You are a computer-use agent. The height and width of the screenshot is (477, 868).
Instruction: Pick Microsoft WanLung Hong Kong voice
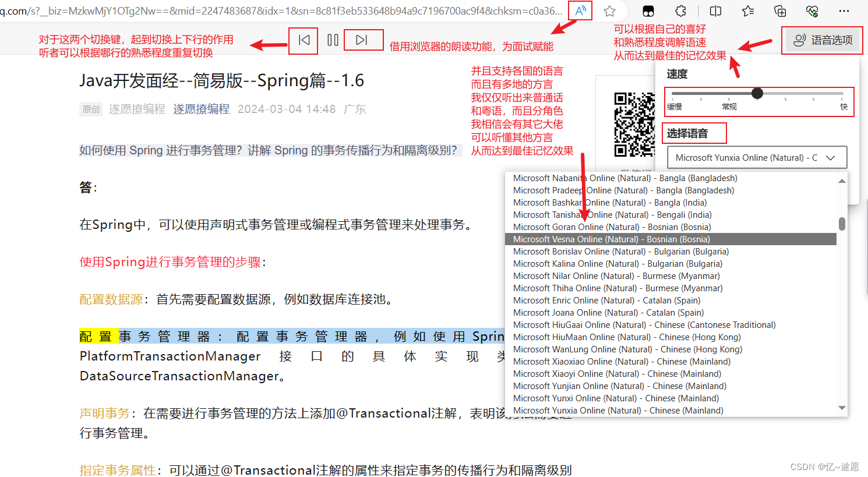pos(671,349)
